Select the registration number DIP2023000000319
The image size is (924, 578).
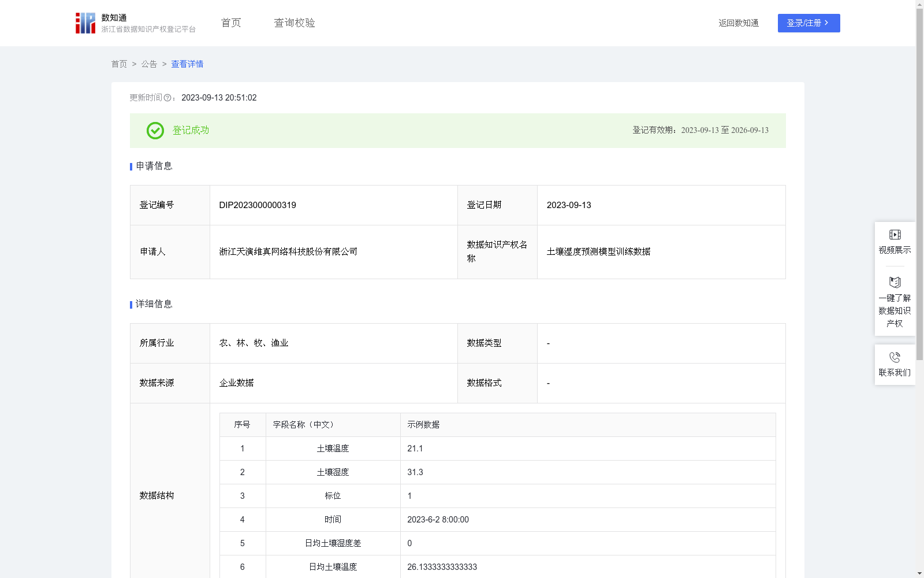pyautogui.click(x=258, y=205)
